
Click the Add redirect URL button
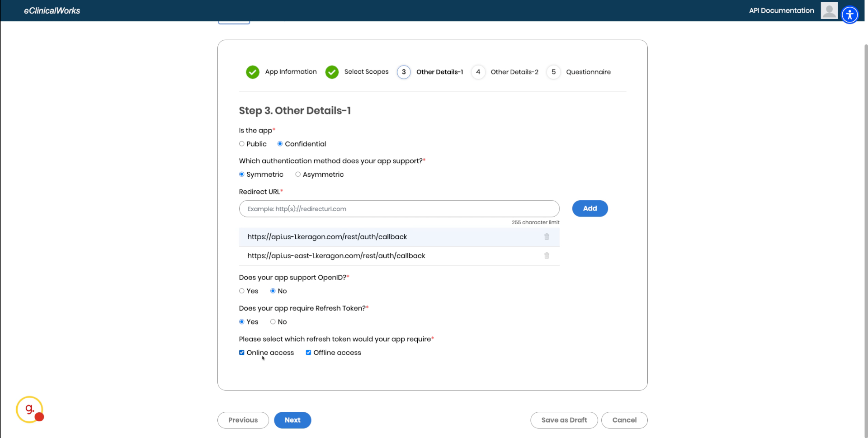click(590, 208)
